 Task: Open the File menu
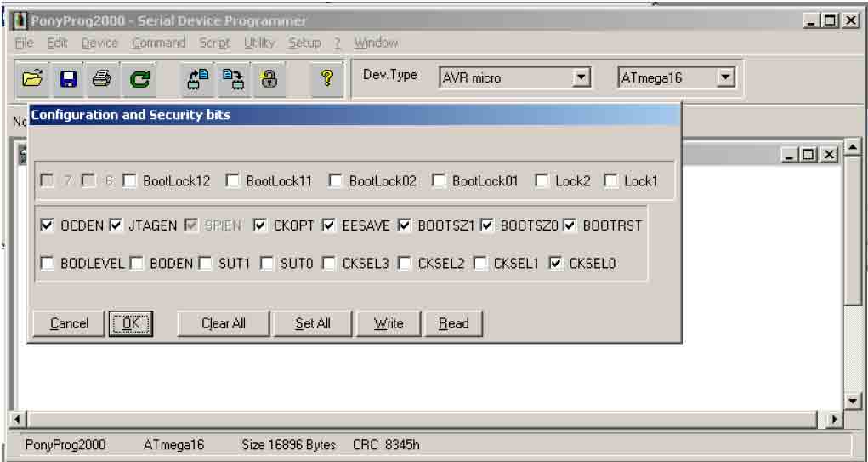tap(24, 43)
